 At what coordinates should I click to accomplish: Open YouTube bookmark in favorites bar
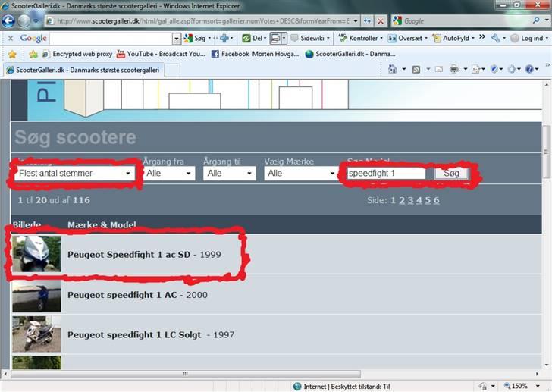(160, 54)
